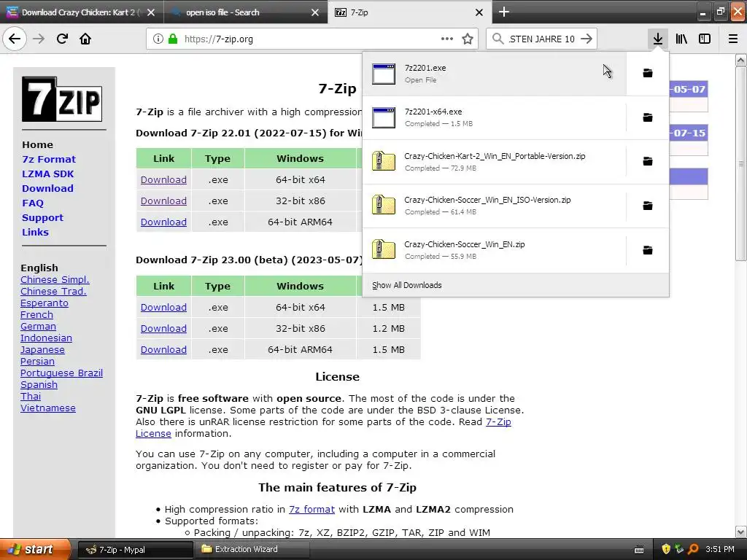Click the 7-Zip logo image
This screenshot has width=747, height=560.
click(62, 99)
